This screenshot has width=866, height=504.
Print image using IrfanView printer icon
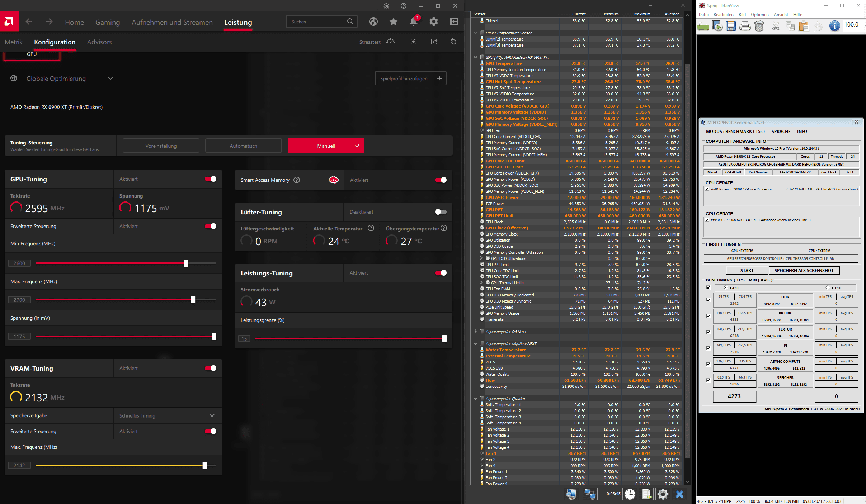click(745, 26)
